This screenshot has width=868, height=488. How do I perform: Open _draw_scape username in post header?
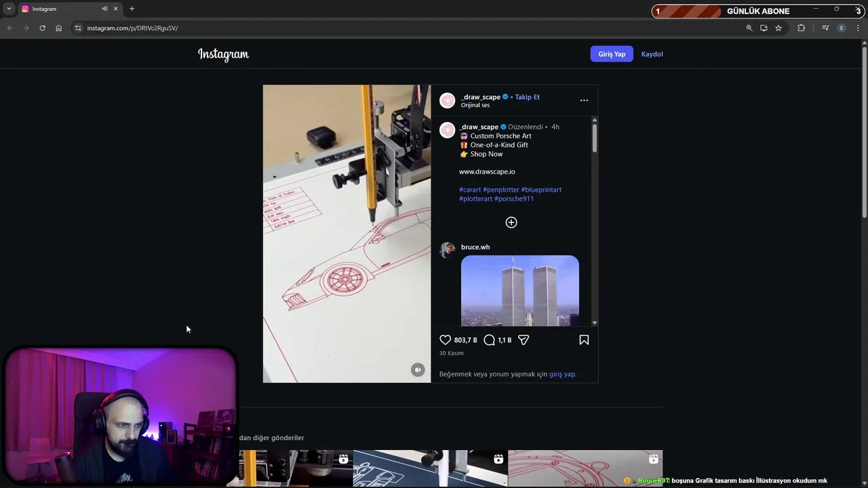click(481, 97)
